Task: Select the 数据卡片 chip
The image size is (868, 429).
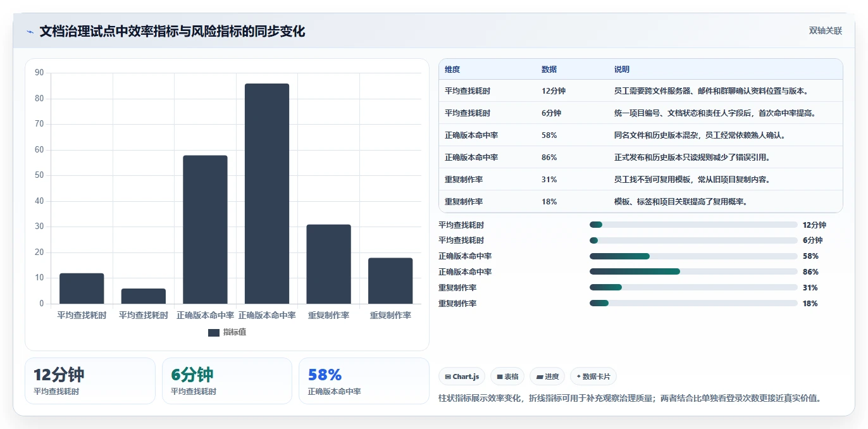Action: coord(593,376)
